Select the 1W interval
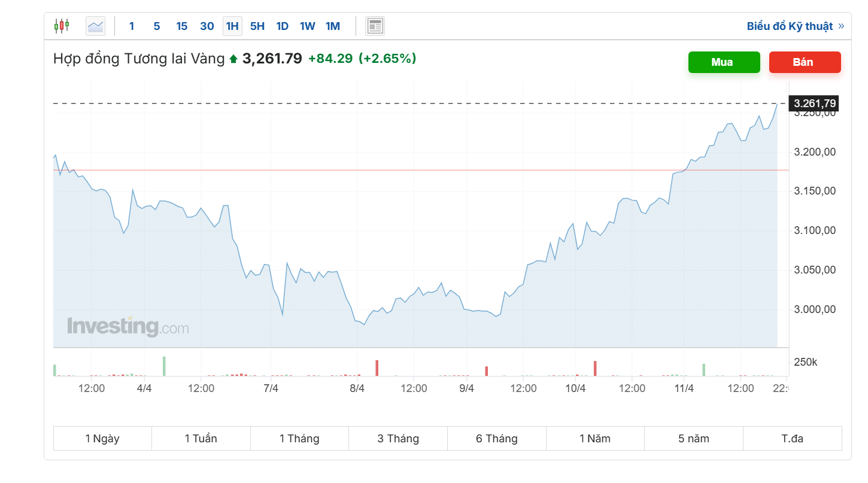This screenshot has height=483, width=868. click(308, 26)
